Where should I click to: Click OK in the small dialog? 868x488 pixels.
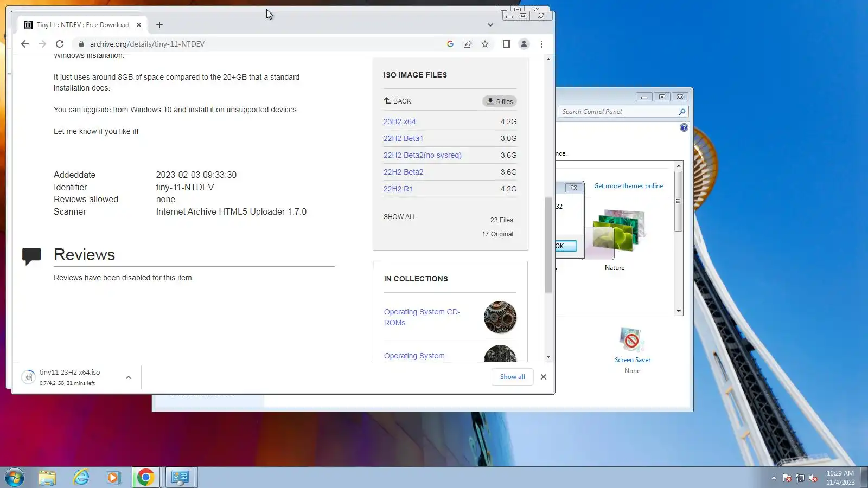pos(565,246)
